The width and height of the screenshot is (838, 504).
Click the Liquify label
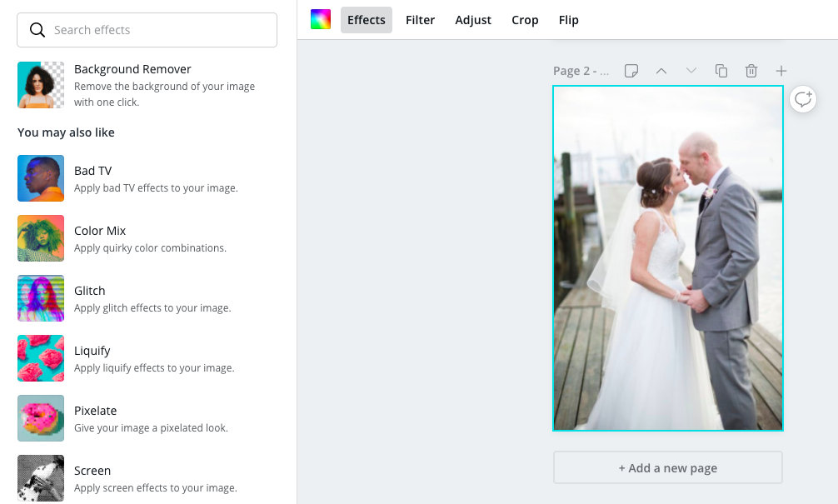tap(92, 351)
